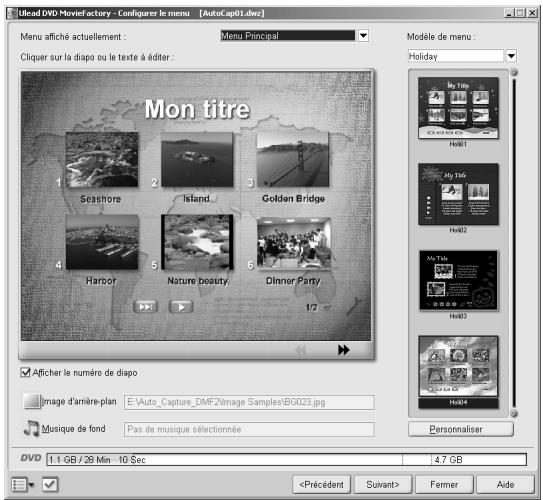The image size is (543, 500).
Task: Click the Ulead application icon in title bar
Action: (x=12, y=13)
